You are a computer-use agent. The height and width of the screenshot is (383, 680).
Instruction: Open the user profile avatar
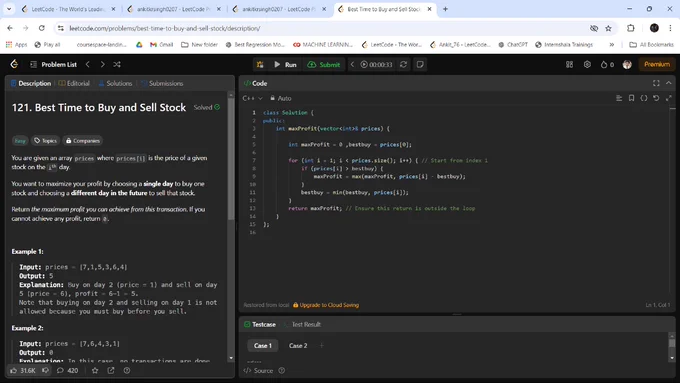point(627,64)
